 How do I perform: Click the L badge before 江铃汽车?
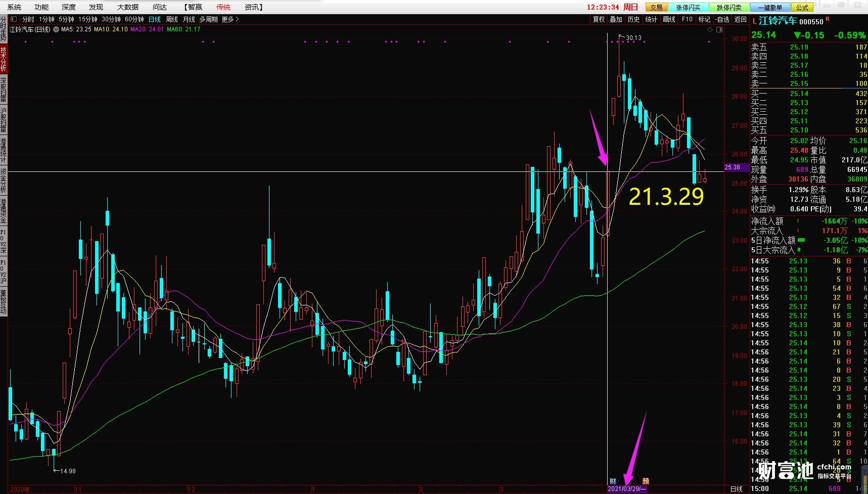(x=754, y=21)
